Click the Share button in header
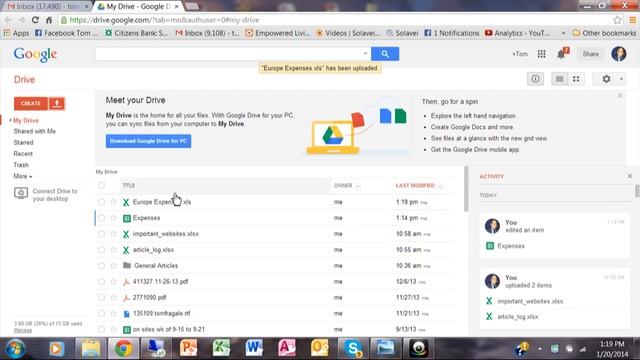640x360 pixels. click(x=590, y=54)
